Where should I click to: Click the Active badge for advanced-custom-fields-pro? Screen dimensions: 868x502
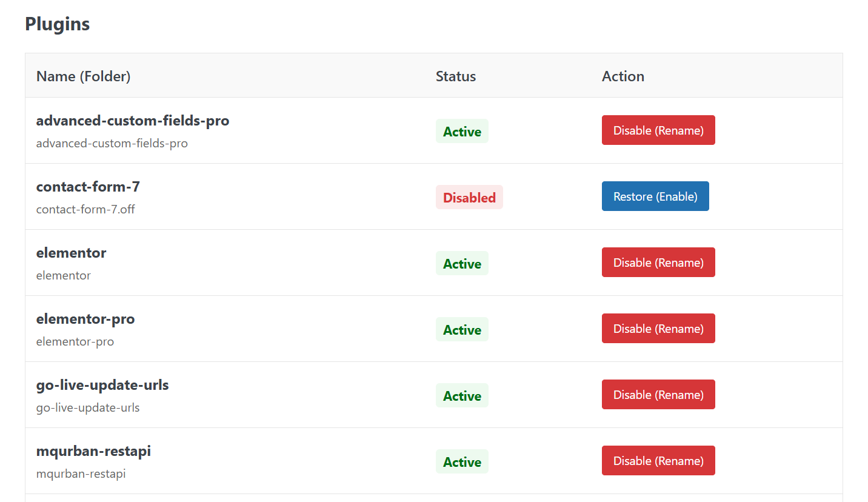[462, 131]
